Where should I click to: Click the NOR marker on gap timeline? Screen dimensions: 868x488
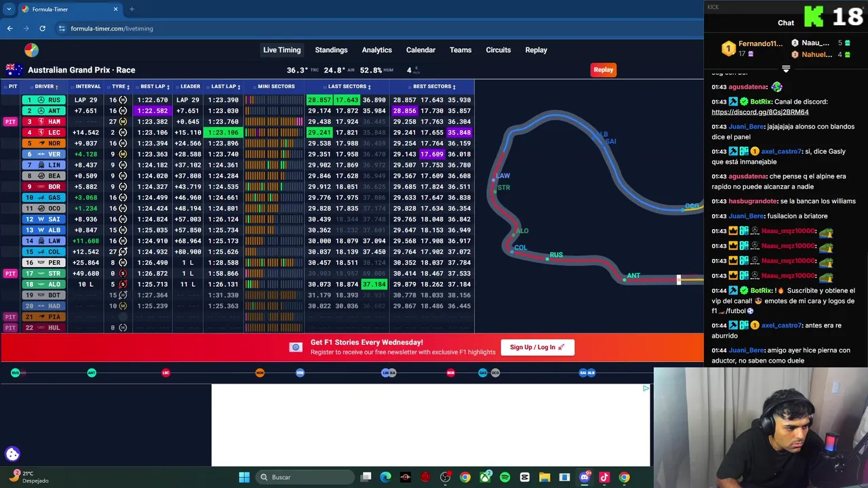(x=260, y=373)
